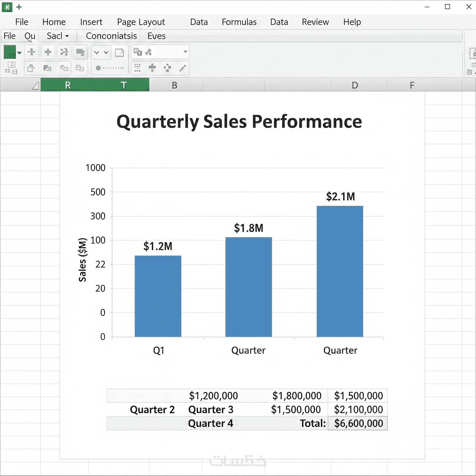Click the scattered squares arrange icon
This screenshot has width=476, height=476.
coord(64,52)
